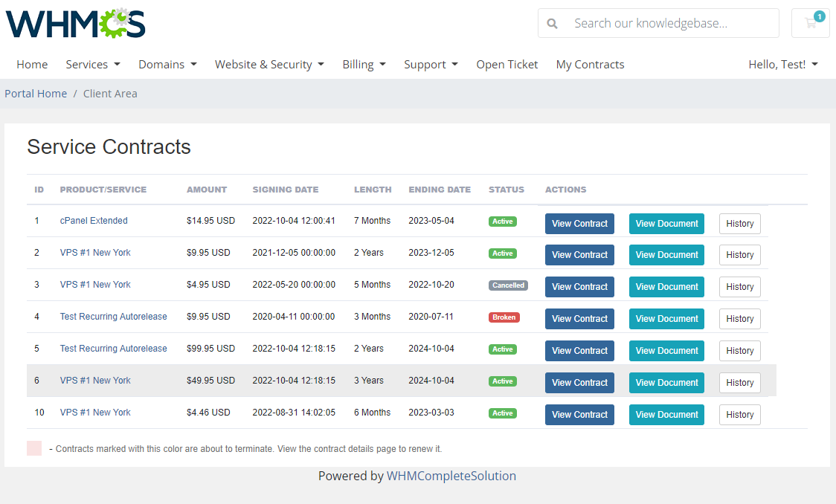836x504 pixels.
Task: Open VPS #1 New York for contract 2
Action: click(95, 253)
